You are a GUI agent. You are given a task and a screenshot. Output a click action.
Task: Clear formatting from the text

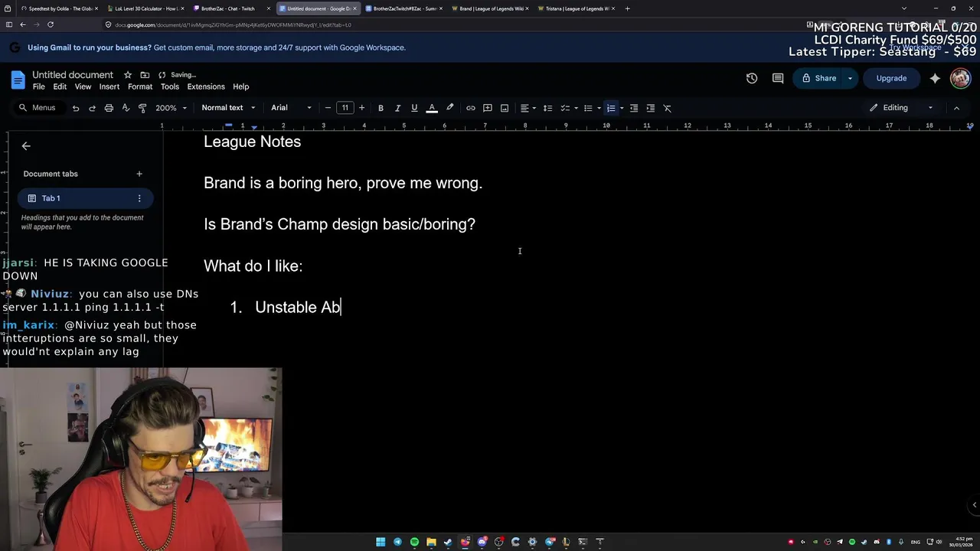point(668,108)
